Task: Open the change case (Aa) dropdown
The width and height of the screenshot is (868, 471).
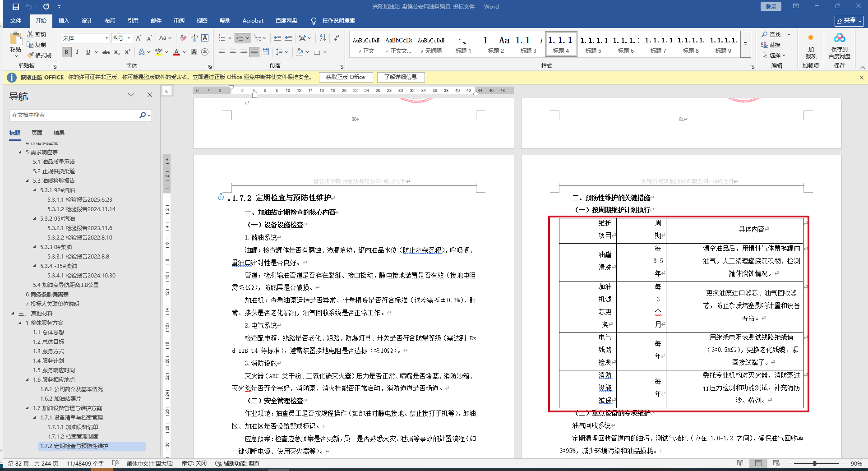Action: (165, 38)
